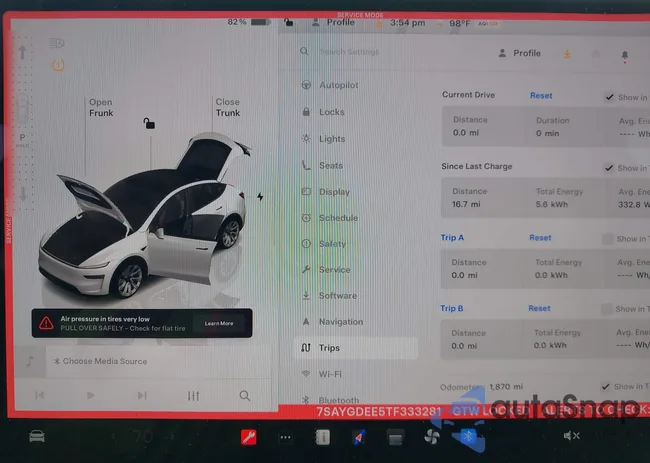650x463 pixels.
Task: Tap the notification bell icon
Action: coord(625,55)
